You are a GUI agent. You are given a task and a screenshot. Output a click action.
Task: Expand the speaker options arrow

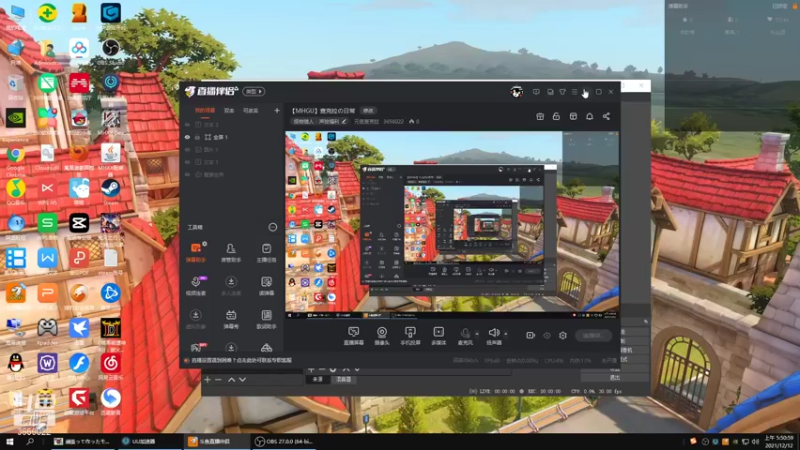506,334
